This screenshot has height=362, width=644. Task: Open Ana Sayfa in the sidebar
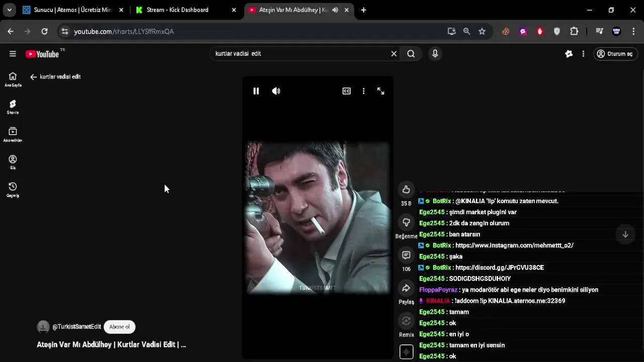[x=13, y=79]
